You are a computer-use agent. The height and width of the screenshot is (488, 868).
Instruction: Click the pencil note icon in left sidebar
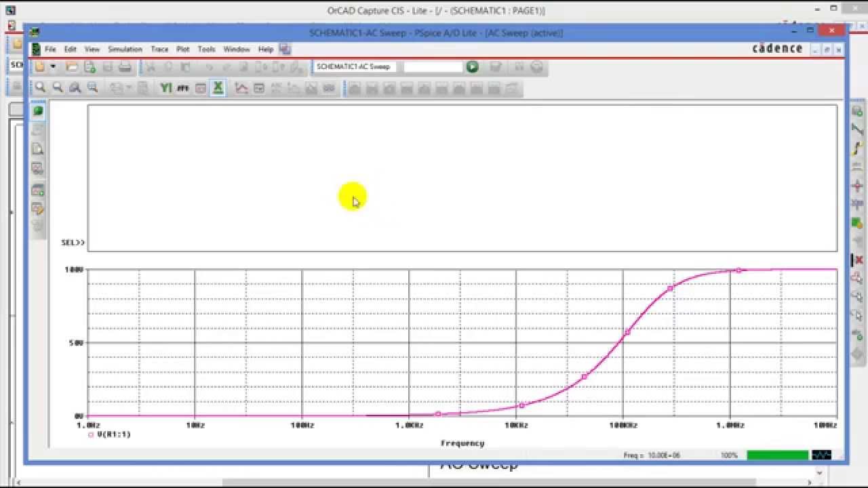[x=38, y=209]
